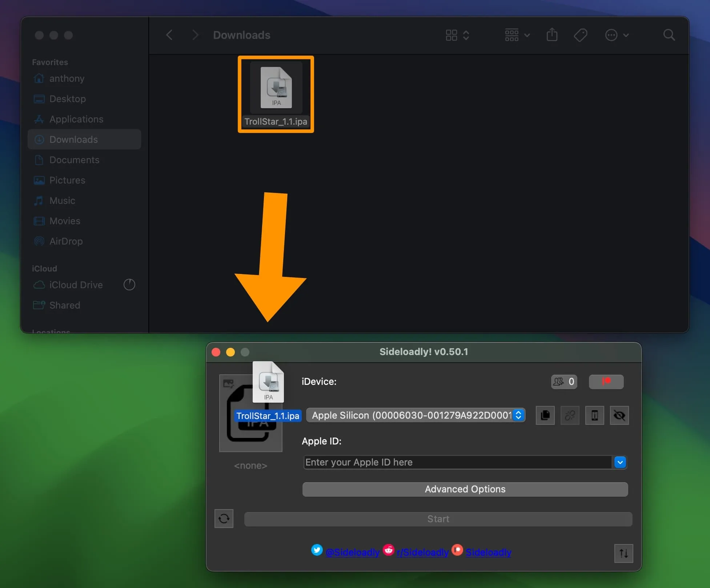Open Music in Finder sidebar
This screenshot has width=710, height=588.
84,201
